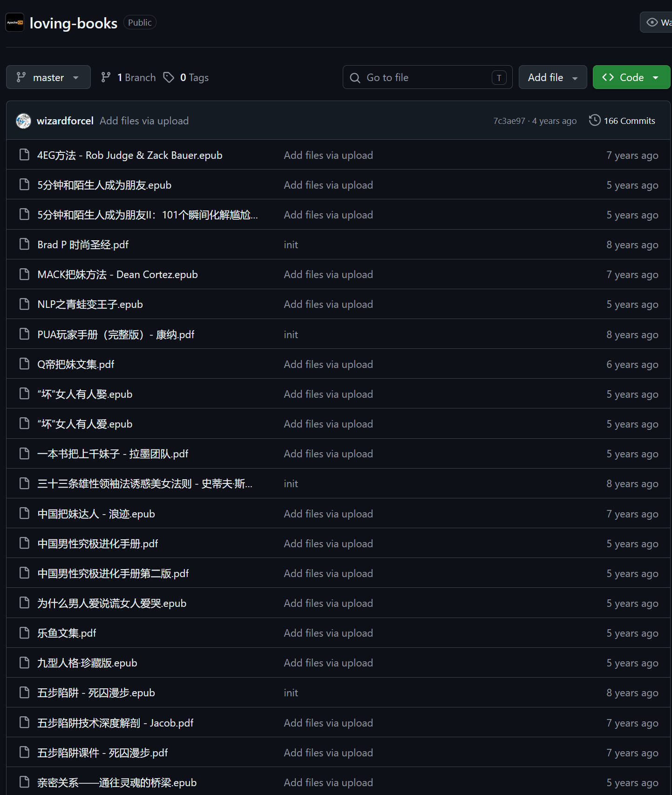Open file 5分钟和陌生人成为朋友.epub
672x795 pixels.
[x=104, y=185]
